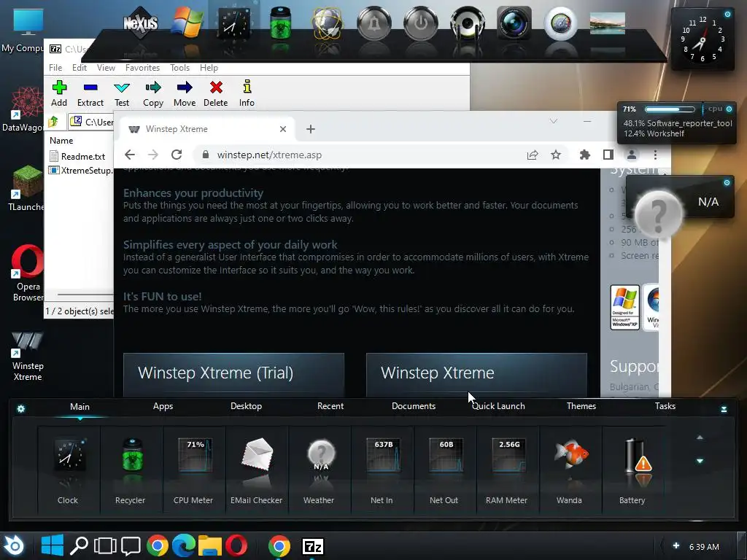Open shelf settings gear icon

[x=21, y=408]
